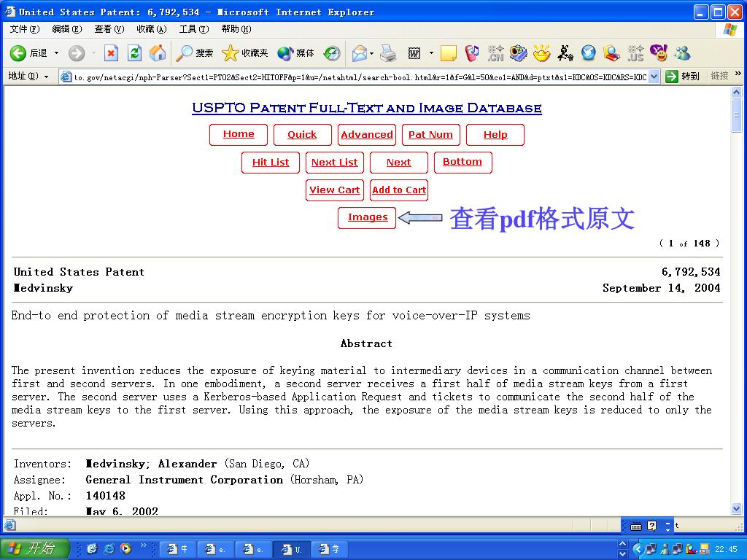Click the Mail envelope icon
This screenshot has height=560, width=747.
[360, 52]
